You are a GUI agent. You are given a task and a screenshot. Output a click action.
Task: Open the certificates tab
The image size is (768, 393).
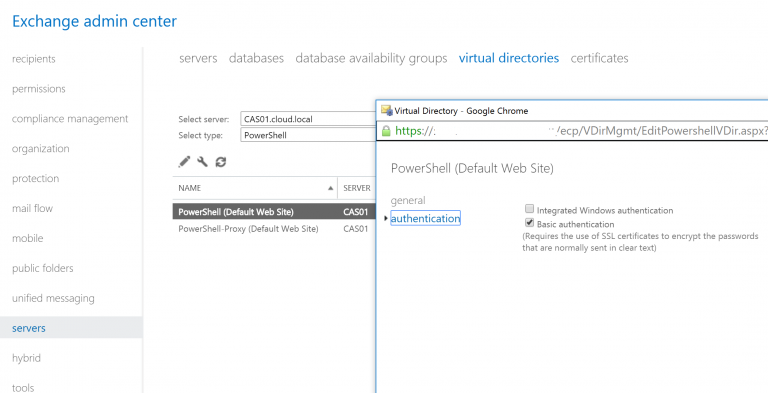click(599, 58)
